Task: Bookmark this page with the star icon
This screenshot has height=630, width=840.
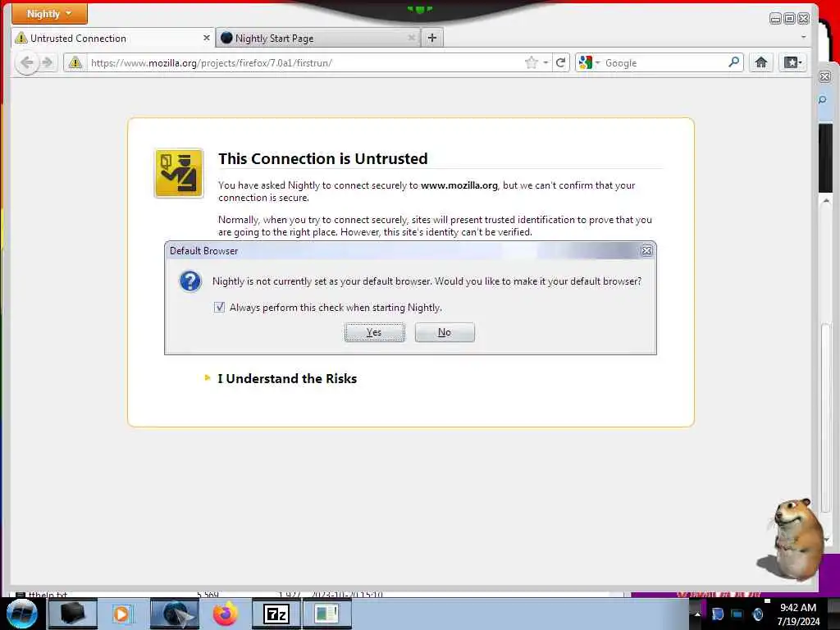Action: [x=532, y=62]
